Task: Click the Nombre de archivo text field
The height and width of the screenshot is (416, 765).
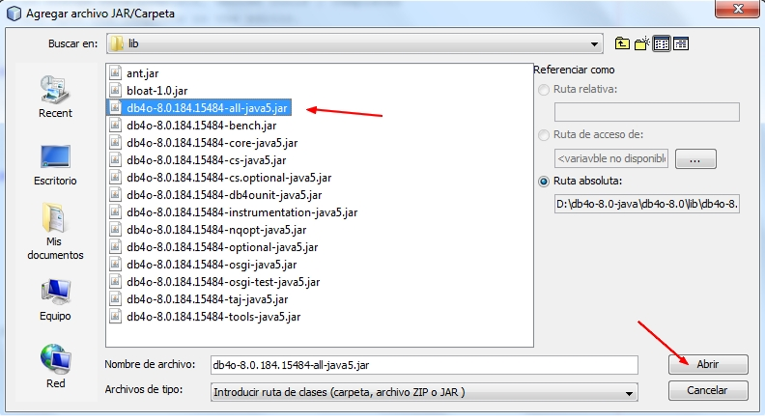Action: click(424, 365)
